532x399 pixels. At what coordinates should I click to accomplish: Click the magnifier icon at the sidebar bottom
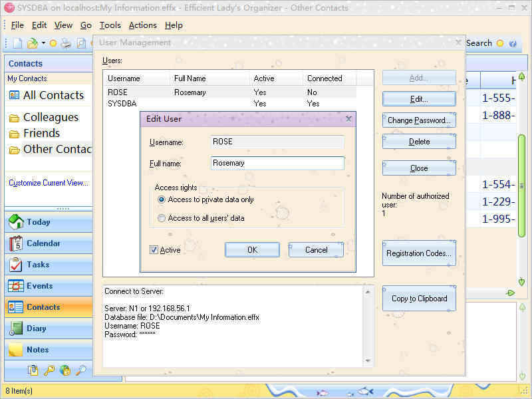click(x=80, y=370)
